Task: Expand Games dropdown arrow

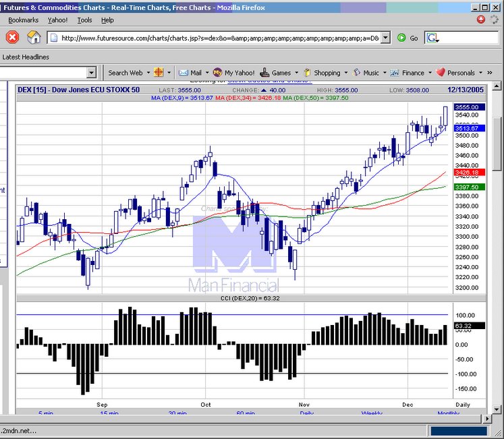Action: coord(296,73)
